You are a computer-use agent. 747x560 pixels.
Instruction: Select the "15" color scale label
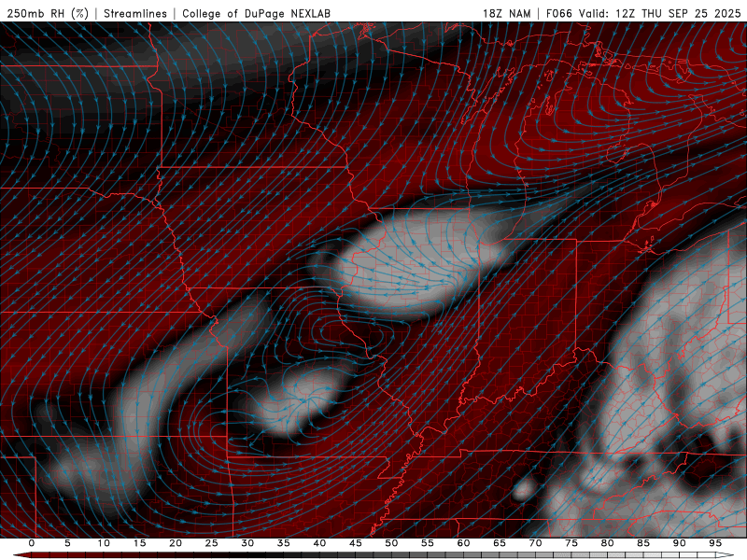pos(139,543)
